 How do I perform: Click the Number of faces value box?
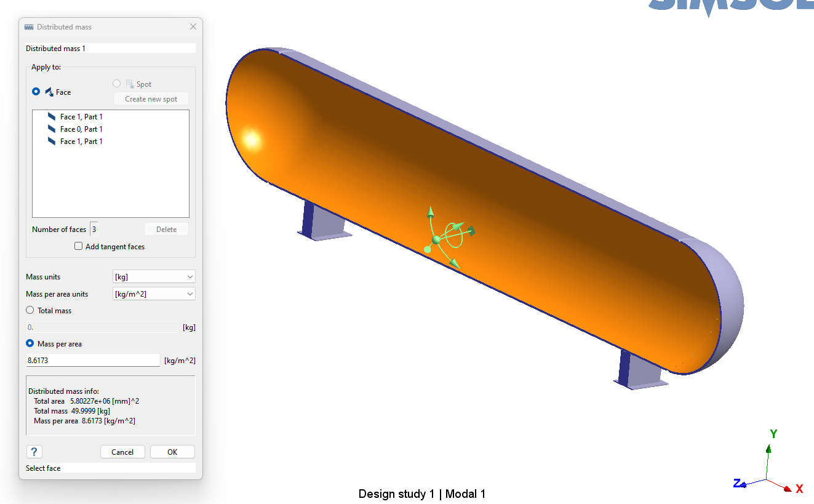point(94,230)
